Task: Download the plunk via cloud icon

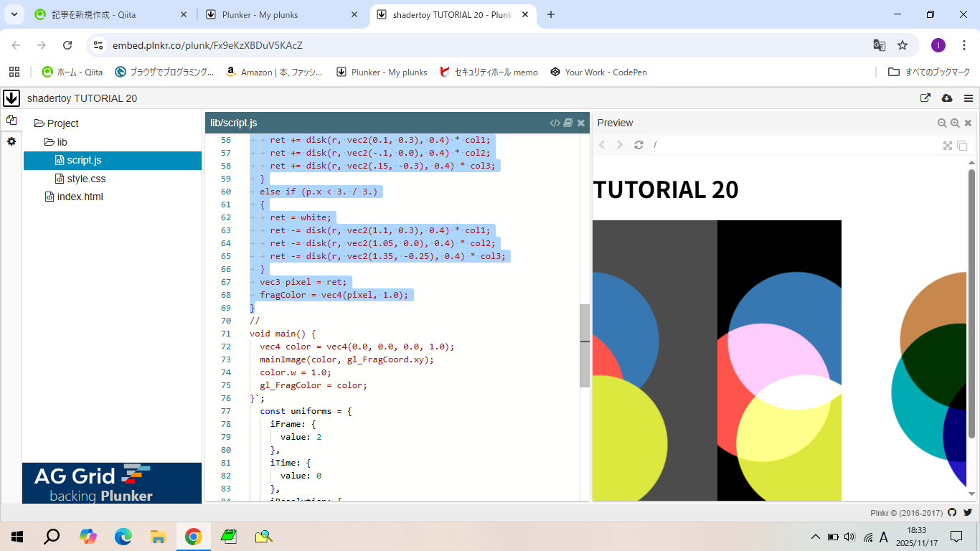Action: coord(947,98)
